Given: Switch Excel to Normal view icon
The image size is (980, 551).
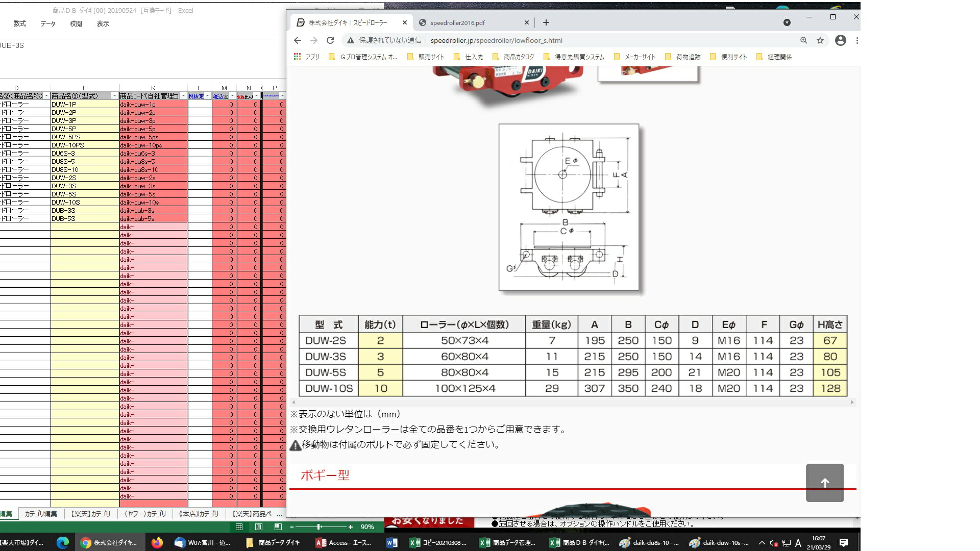Looking at the screenshot, I should tap(239, 527).
